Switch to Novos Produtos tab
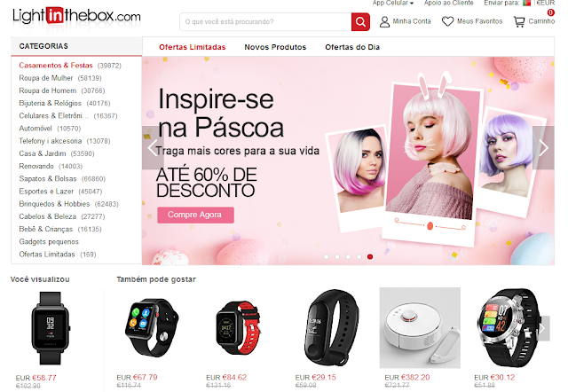This screenshot has width=568, height=392. tap(275, 47)
